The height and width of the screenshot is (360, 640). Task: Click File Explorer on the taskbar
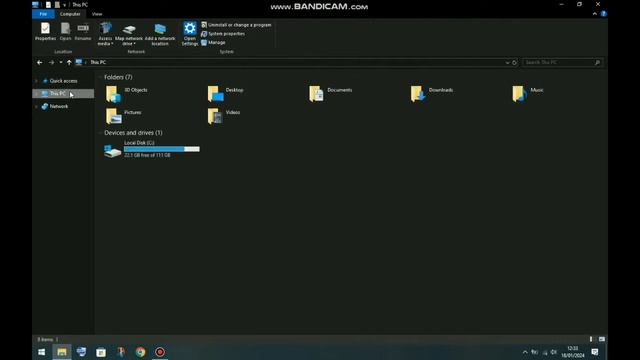click(x=62, y=352)
